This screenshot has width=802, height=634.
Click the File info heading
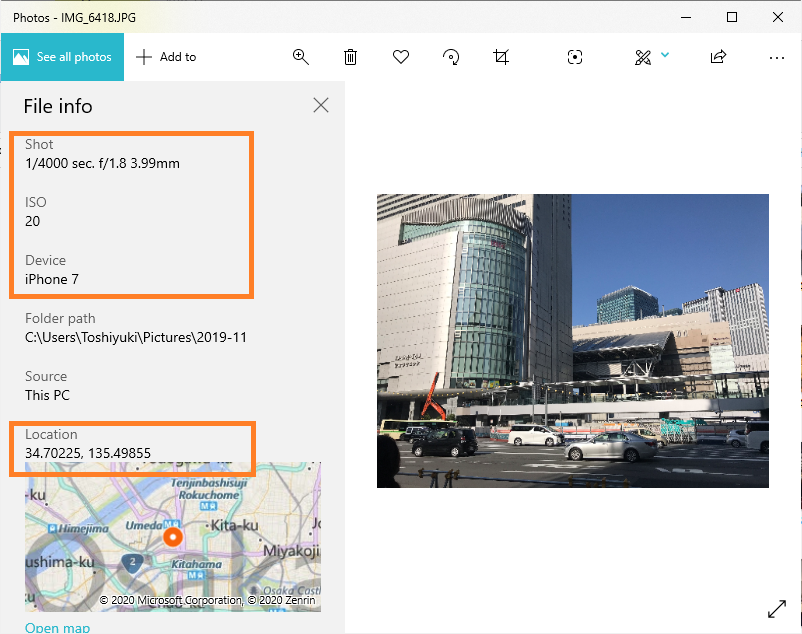(58, 106)
